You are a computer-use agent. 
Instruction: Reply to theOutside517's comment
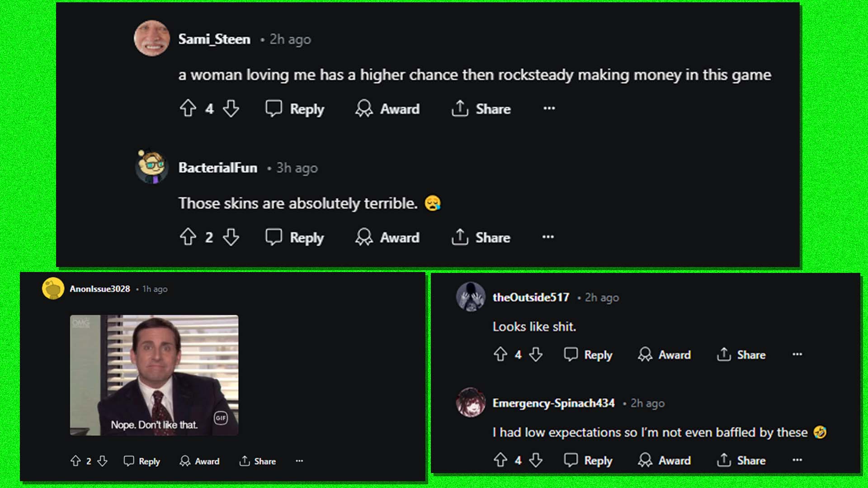(587, 355)
